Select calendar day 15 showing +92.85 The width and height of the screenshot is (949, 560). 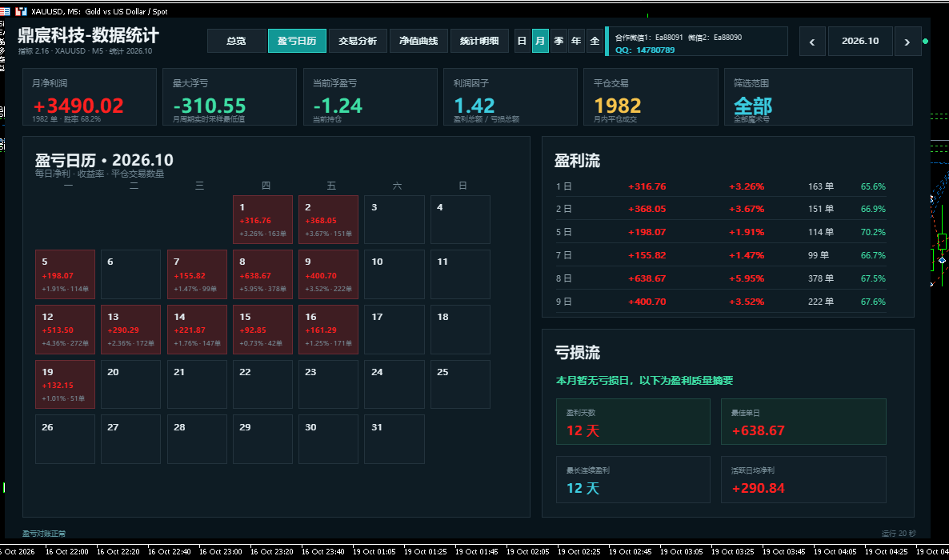coord(262,330)
